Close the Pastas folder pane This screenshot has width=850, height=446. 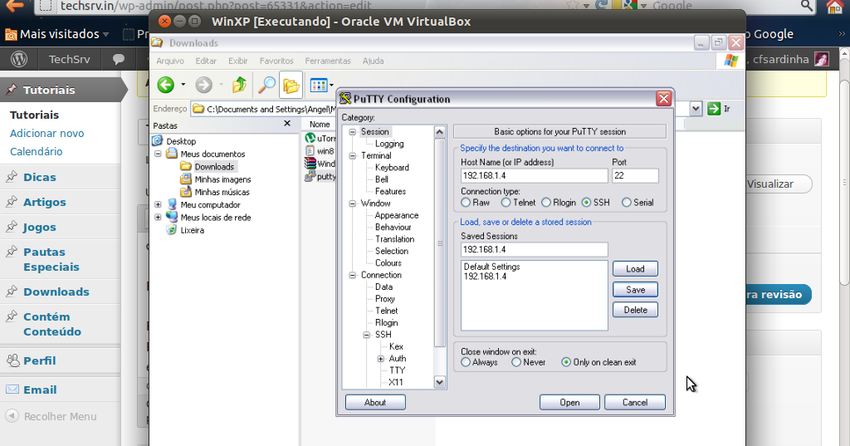(x=287, y=124)
